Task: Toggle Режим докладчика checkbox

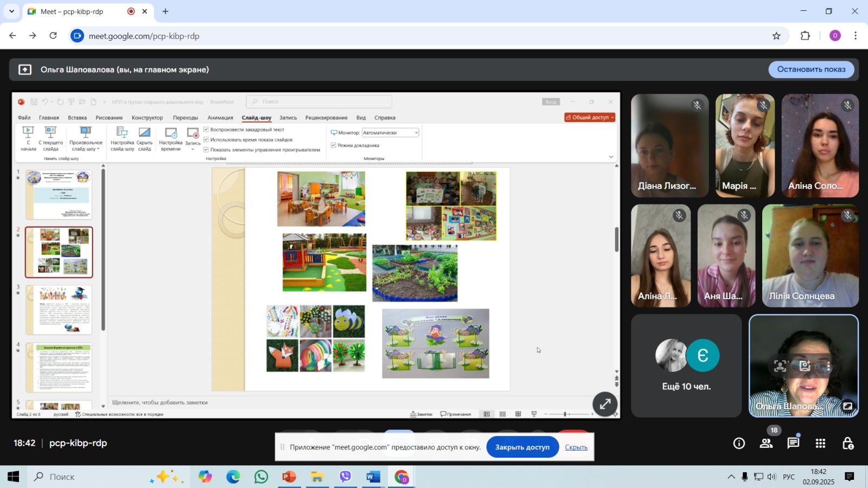Action: coord(334,145)
